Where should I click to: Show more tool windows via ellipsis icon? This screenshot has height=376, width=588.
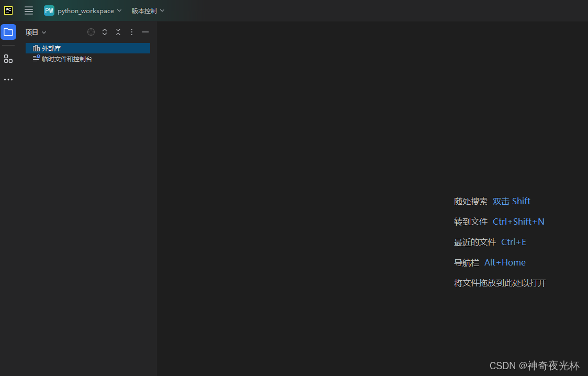click(x=8, y=80)
